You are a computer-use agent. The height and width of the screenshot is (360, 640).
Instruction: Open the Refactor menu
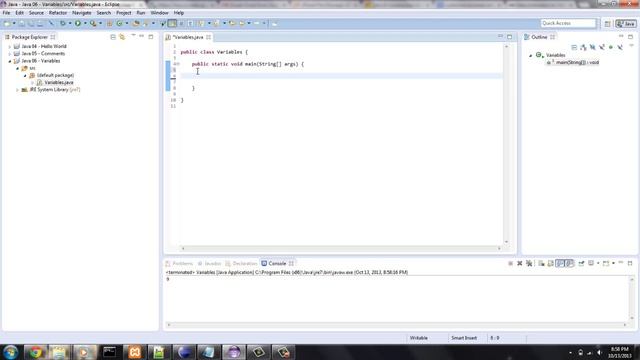(58, 13)
